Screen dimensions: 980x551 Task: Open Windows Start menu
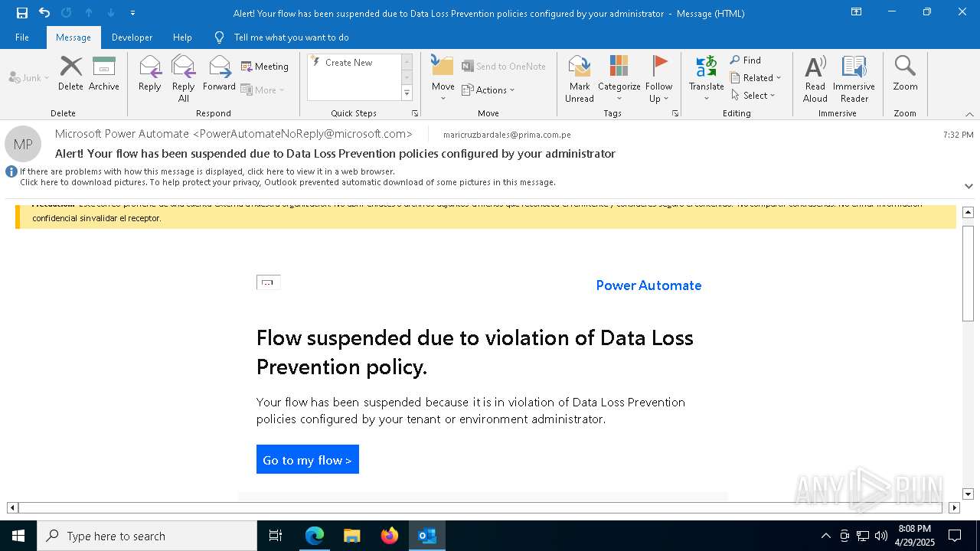(x=18, y=536)
